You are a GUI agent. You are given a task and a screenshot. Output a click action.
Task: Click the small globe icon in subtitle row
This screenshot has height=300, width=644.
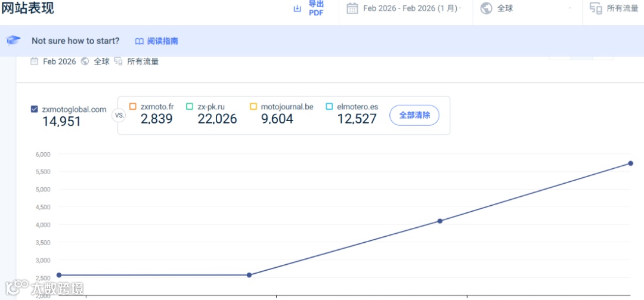(x=85, y=61)
